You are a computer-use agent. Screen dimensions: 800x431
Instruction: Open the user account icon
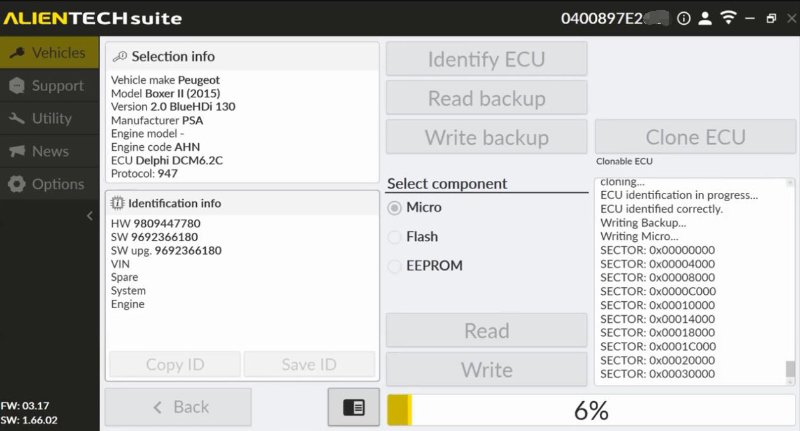point(705,19)
